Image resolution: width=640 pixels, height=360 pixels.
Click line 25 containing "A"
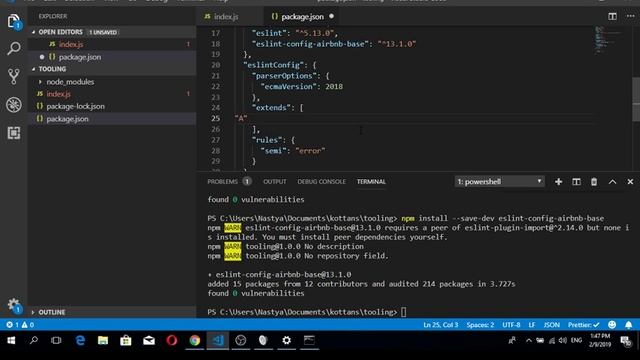point(241,118)
